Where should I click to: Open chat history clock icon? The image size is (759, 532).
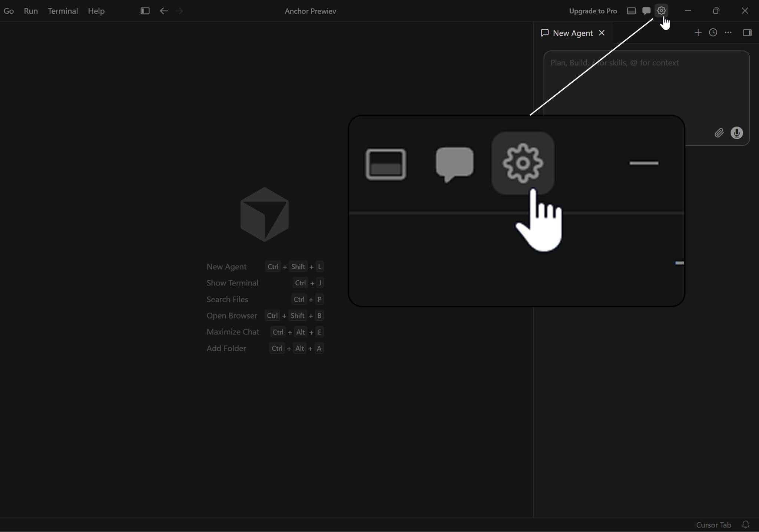click(713, 33)
